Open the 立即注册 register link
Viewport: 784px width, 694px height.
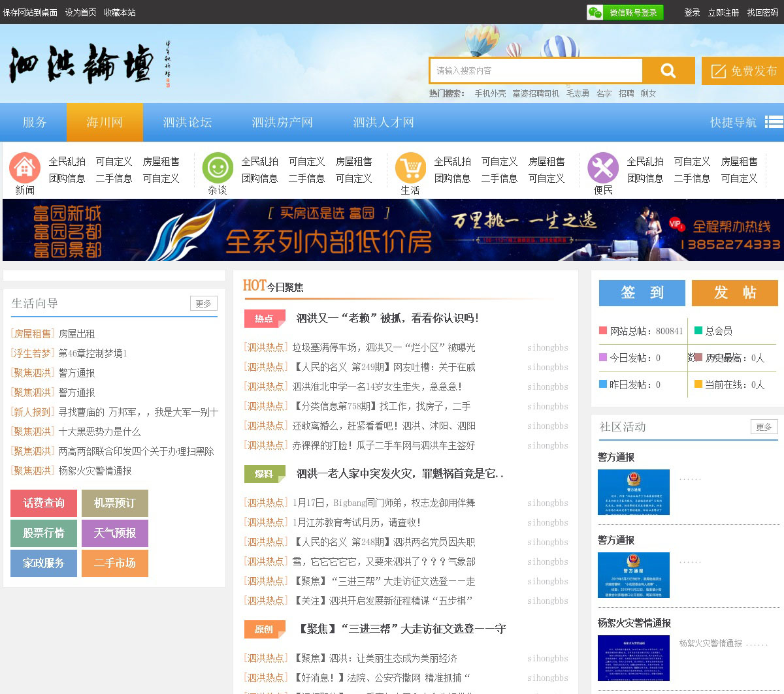[x=723, y=12]
